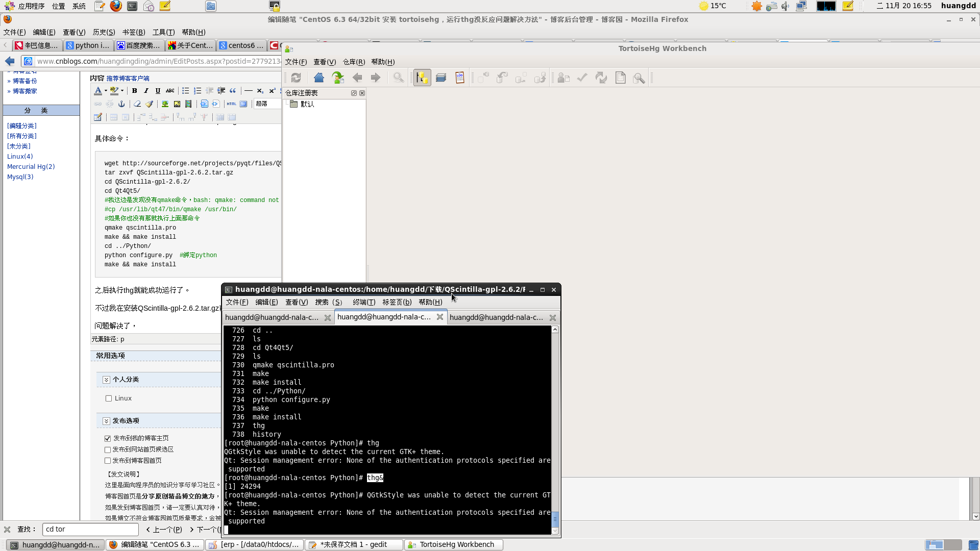Image resolution: width=980 pixels, height=551 pixels.
Task: Click the 推荐博客客户端 link
Action: (x=128, y=79)
